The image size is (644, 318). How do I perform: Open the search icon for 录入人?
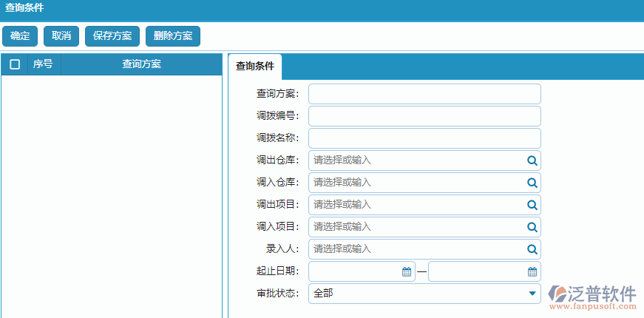[532, 249]
